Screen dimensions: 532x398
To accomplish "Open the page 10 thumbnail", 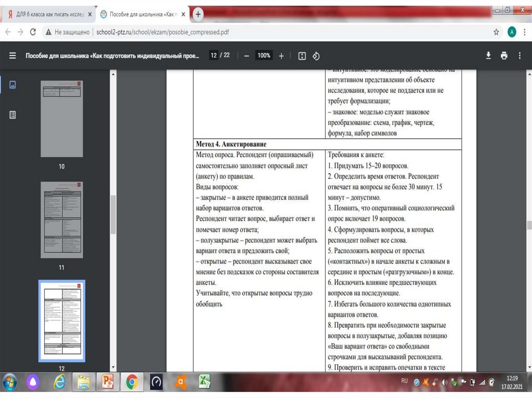I will [61, 119].
